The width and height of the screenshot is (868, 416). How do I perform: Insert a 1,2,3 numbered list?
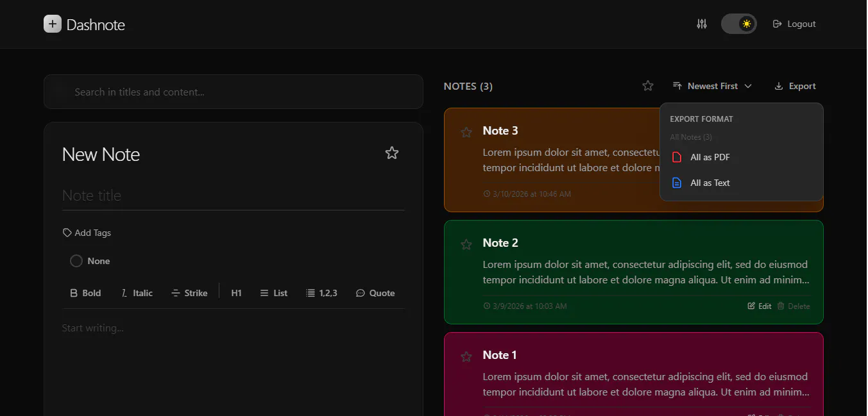(x=321, y=293)
